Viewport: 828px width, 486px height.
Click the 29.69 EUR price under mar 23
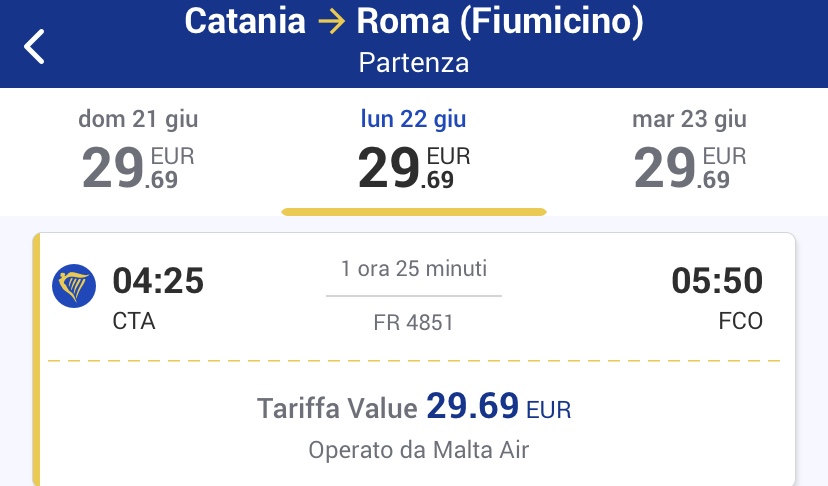tap(690, 166)
